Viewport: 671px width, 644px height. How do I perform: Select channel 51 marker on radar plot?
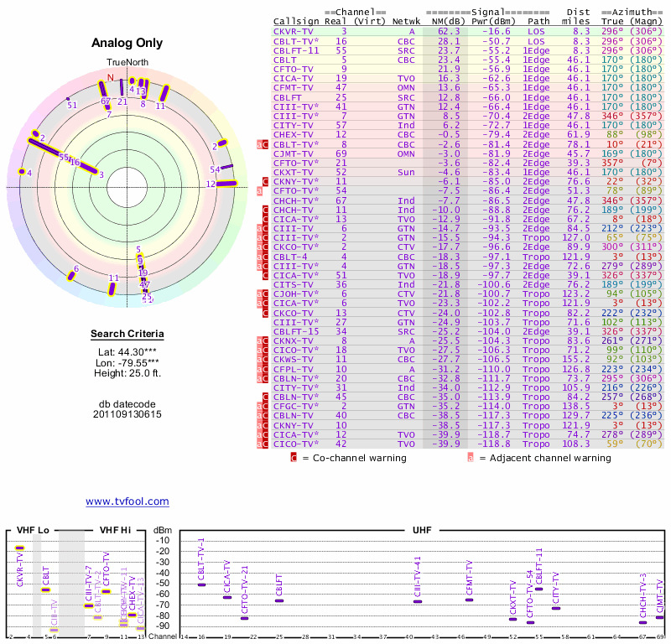(x=71, y=104)
